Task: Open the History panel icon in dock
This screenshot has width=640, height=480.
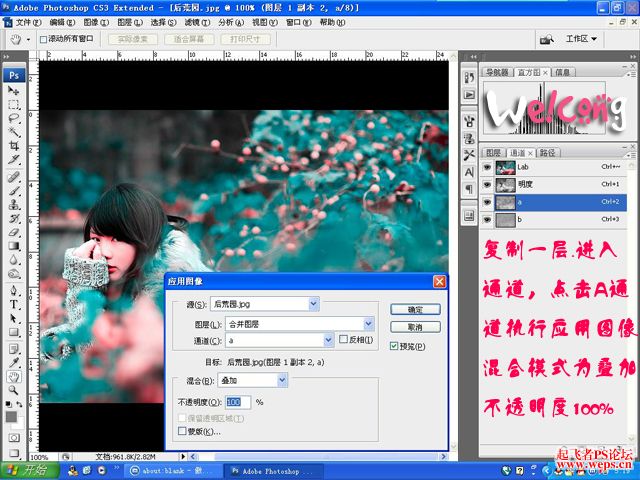Action: (469, 77)
